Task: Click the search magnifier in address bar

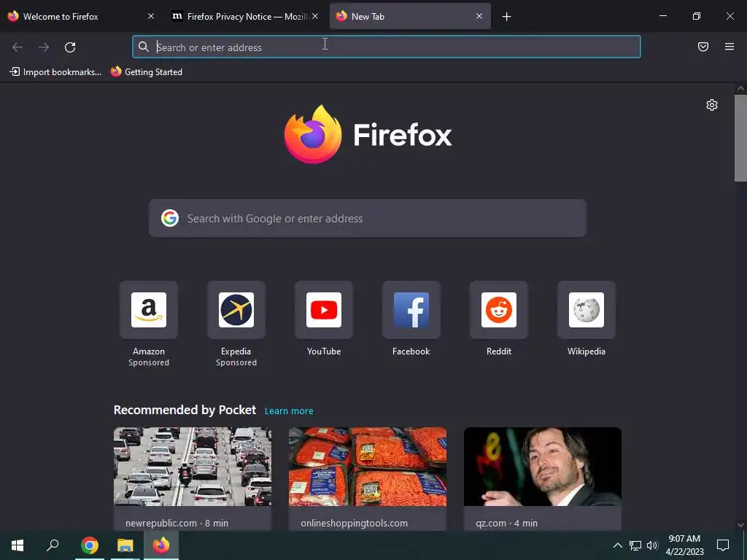Action: (x=144, y=47)
